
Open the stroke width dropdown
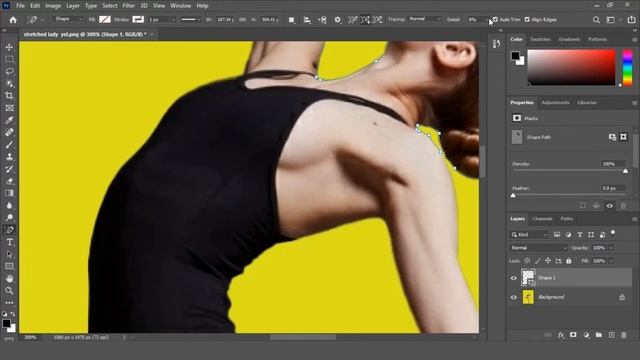coord(173,20)
